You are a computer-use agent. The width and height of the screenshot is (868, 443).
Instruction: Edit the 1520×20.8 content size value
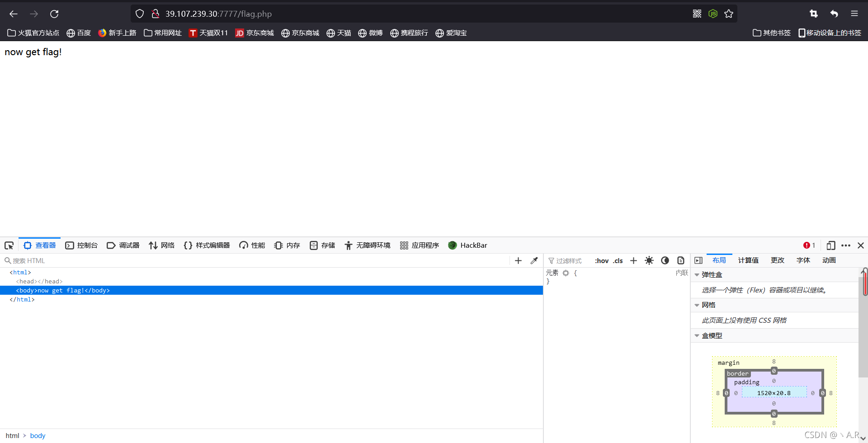pyautogui.click(x=774, y=393)
